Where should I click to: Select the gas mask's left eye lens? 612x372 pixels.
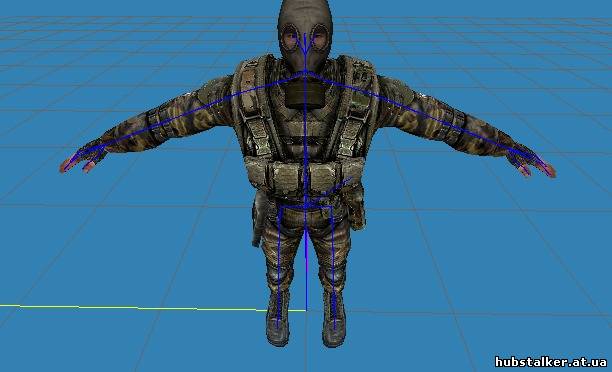(x=290, y=37)
